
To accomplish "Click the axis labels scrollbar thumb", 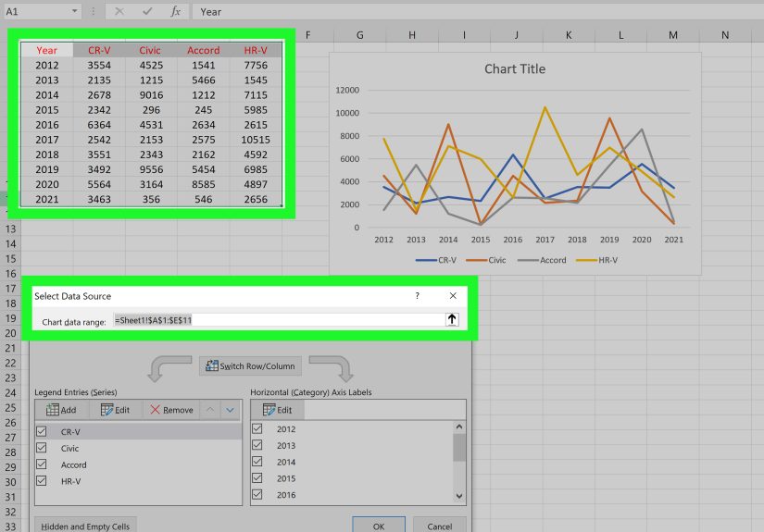I will pyautogui.click(x=459, y=447).
